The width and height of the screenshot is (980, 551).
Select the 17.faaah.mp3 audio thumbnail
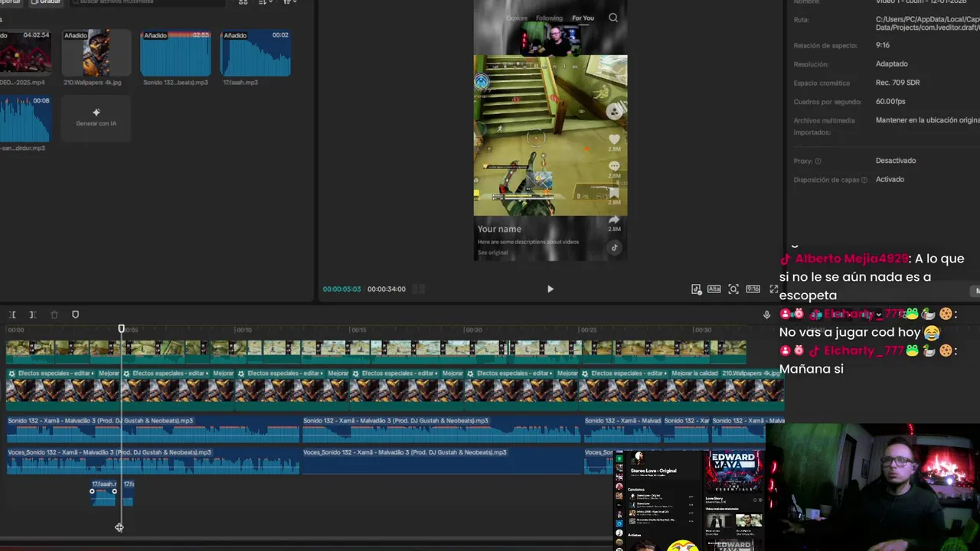click(256, 53)
